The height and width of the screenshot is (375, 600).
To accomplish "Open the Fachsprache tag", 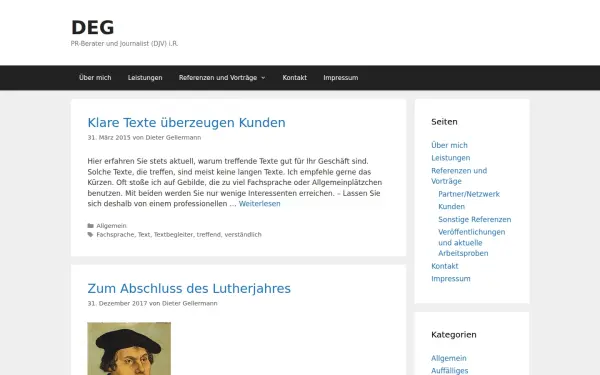I will (115, 235).
